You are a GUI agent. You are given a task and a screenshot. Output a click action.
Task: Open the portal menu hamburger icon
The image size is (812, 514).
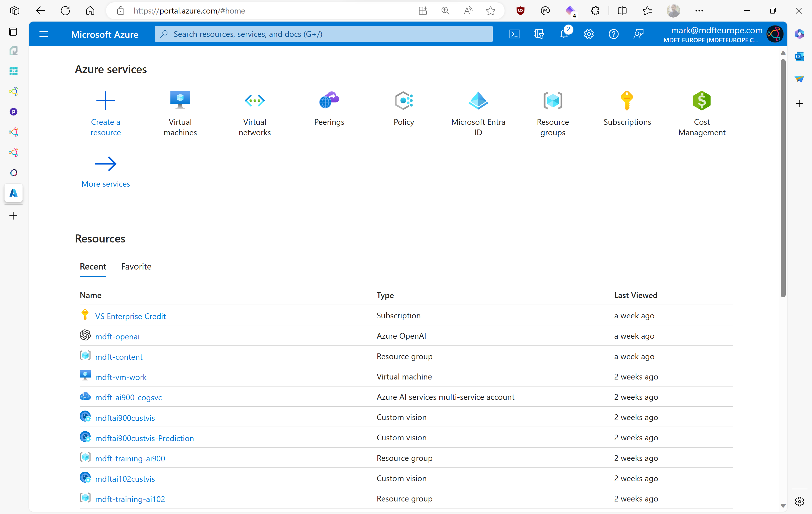coord(44,34)
